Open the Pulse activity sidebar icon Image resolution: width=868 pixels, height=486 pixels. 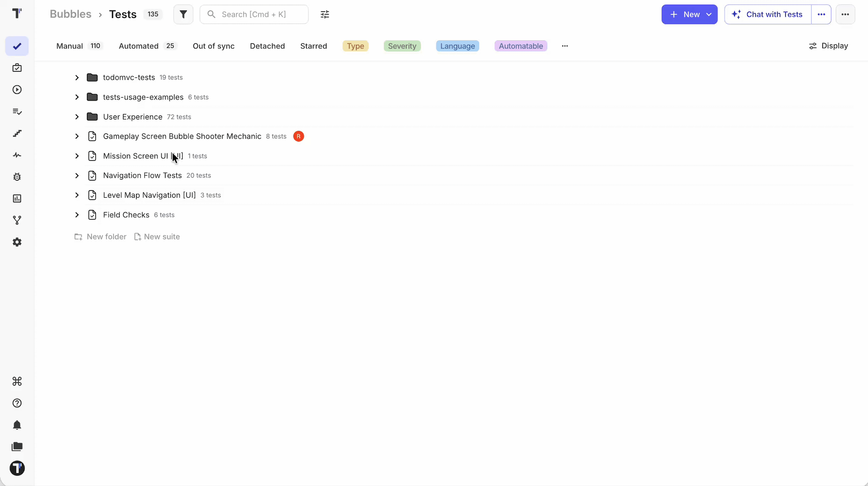click(x=17, y=155)
